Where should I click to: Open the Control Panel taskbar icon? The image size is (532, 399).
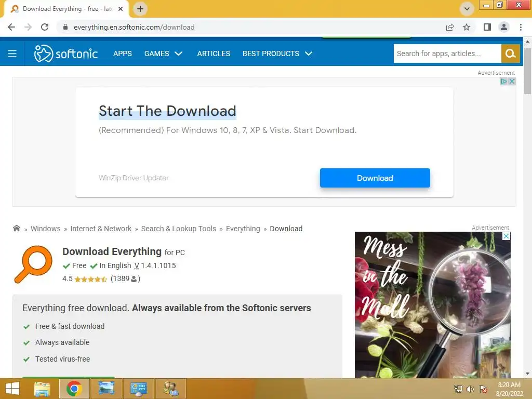138,389
